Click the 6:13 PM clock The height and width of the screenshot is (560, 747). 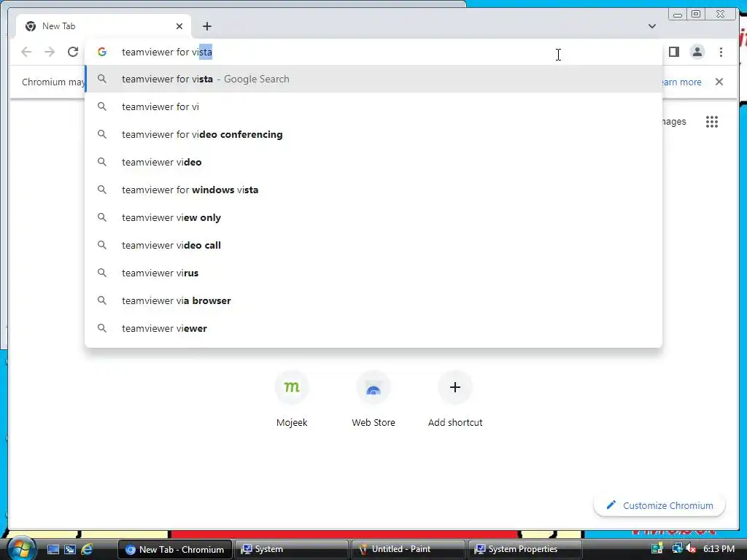[719, 548]
